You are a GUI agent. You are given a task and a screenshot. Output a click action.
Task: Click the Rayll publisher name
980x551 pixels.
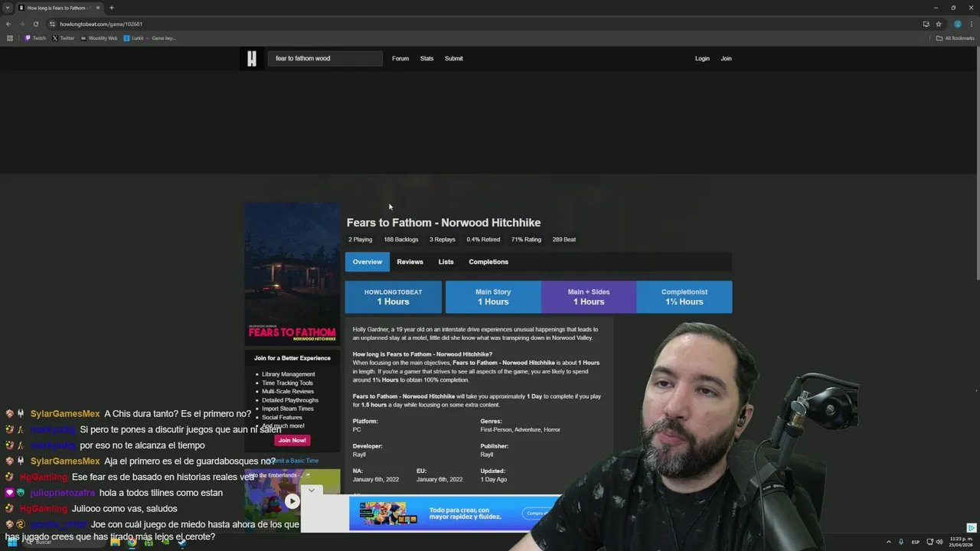487,455
